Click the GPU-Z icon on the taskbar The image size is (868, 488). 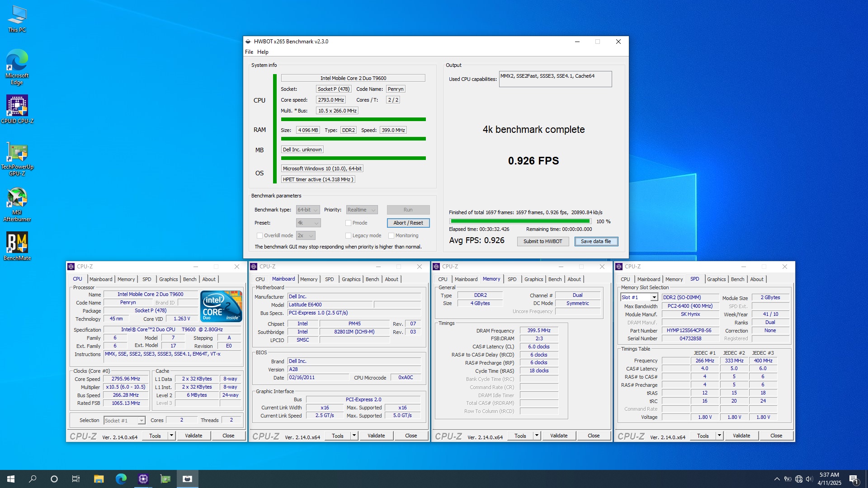165,479
